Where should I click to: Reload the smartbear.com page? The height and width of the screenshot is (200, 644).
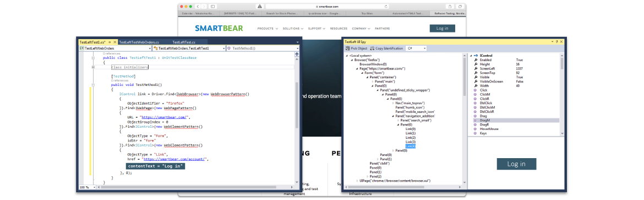(x=386, y=7)
